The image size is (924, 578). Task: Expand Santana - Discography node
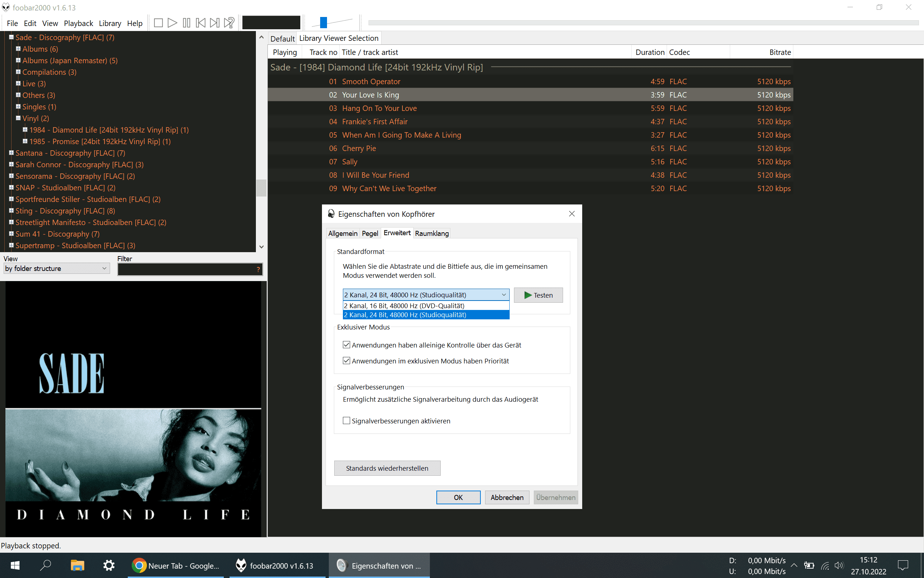pyautogui.click(x=12, y=152)
